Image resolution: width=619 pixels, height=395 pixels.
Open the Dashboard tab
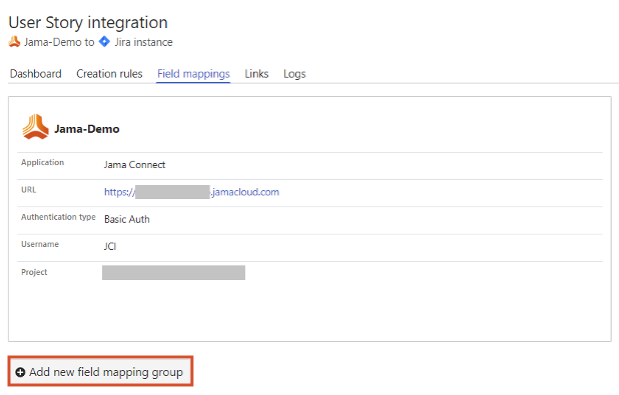pyautogui.click(x=36, y=74)
